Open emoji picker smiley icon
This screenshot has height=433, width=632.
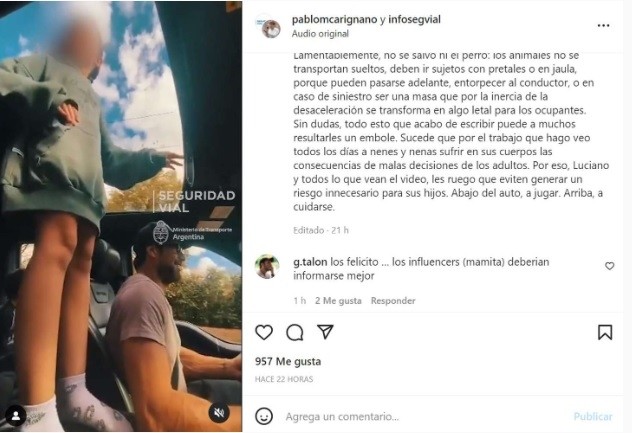pyautogui.click(x=264, y=416)
